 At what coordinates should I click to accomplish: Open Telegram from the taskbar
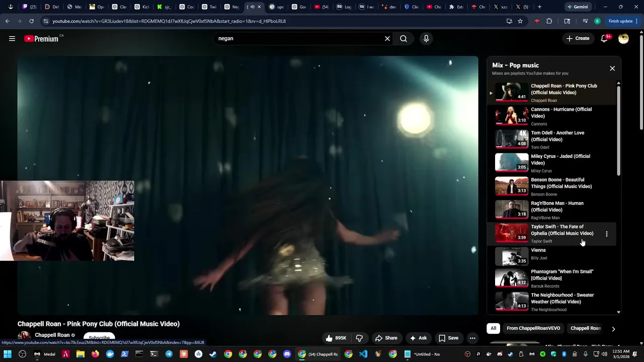[x=169, y=354]
